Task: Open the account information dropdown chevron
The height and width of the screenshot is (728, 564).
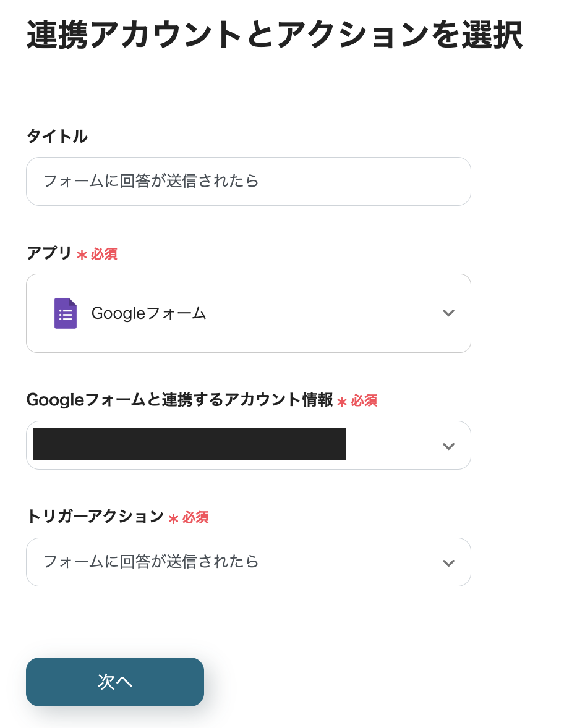Action: (449, 446)
